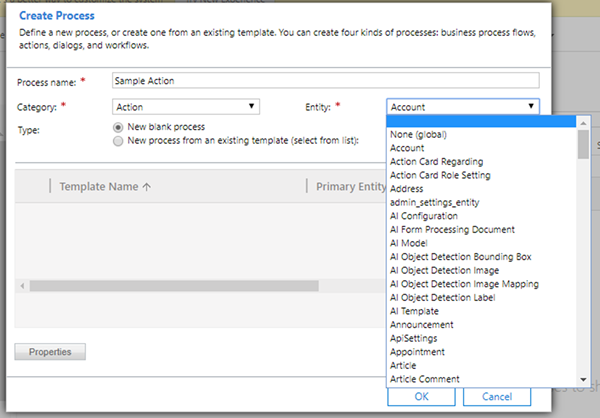The height and width of the screenshot is (418, 600).
Task: Select 'New blank process' radio button
Action: (119, 128)
